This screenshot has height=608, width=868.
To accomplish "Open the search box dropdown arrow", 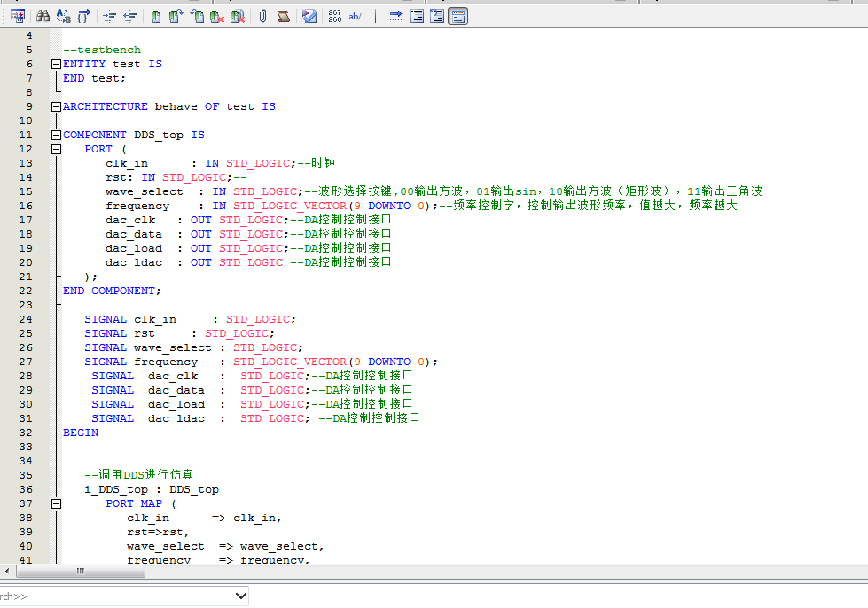I will [x=241, y=596].
